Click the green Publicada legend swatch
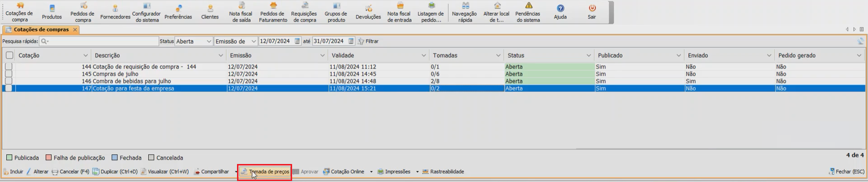This screenshot has height=182, width=868. (x=9, y=158)
